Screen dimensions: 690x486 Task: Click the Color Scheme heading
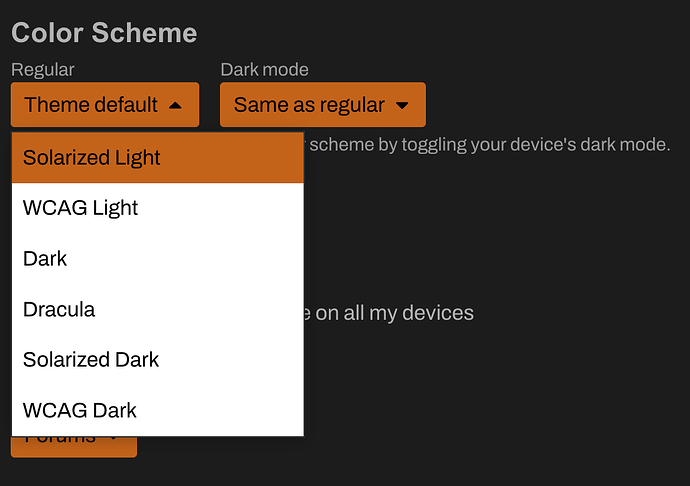pos(104,32)
